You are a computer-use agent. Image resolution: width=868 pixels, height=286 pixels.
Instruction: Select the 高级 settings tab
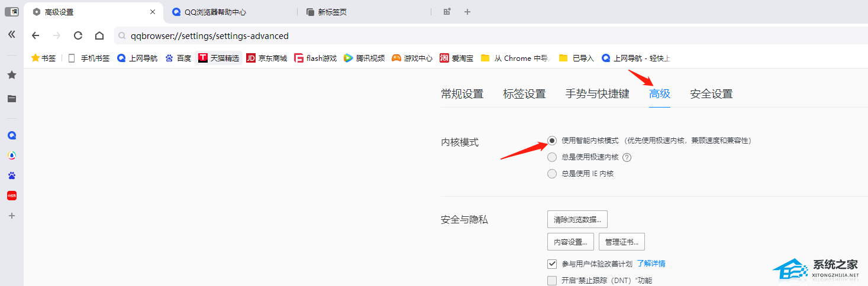coord(660,94)
